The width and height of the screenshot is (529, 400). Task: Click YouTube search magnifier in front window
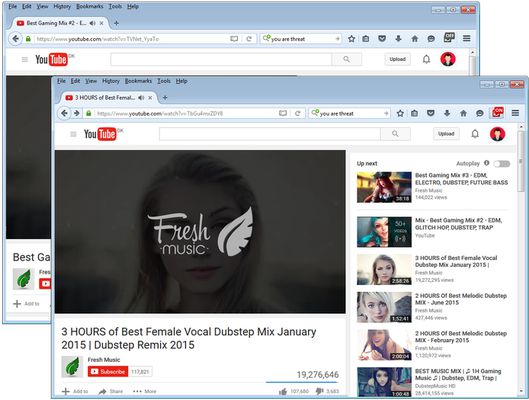pyautogui.click(x=395, y=134)
